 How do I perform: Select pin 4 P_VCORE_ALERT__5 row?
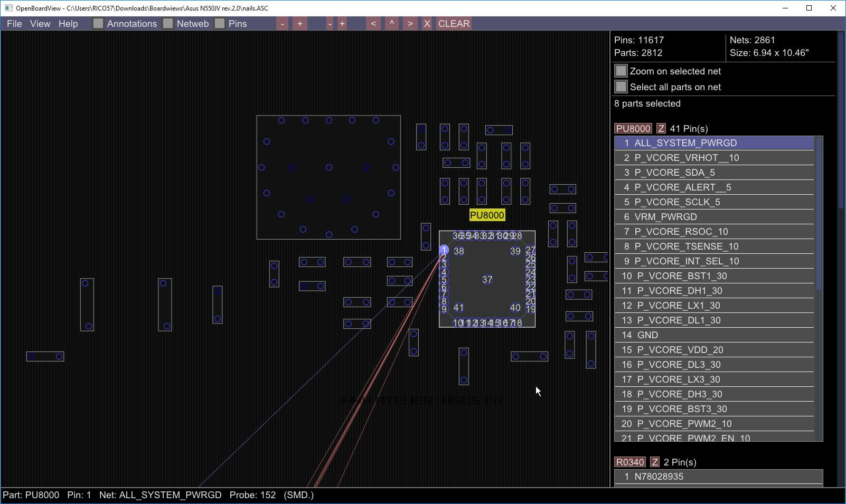pos(715,187)
